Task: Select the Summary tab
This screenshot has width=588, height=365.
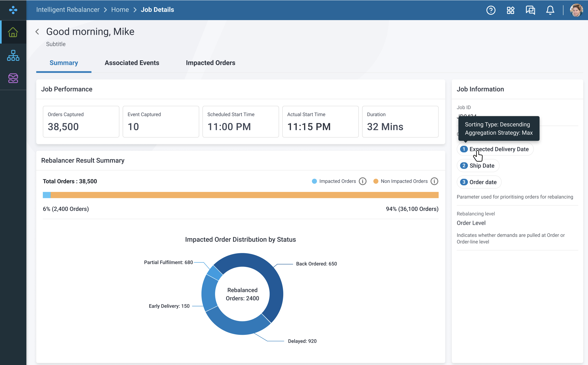Action: 64,63
